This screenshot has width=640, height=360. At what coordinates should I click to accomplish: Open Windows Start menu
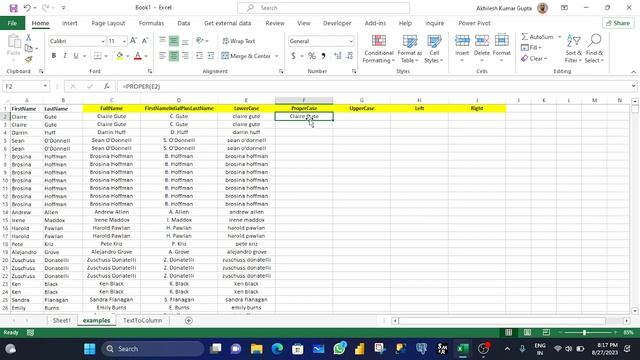[89, 349]
